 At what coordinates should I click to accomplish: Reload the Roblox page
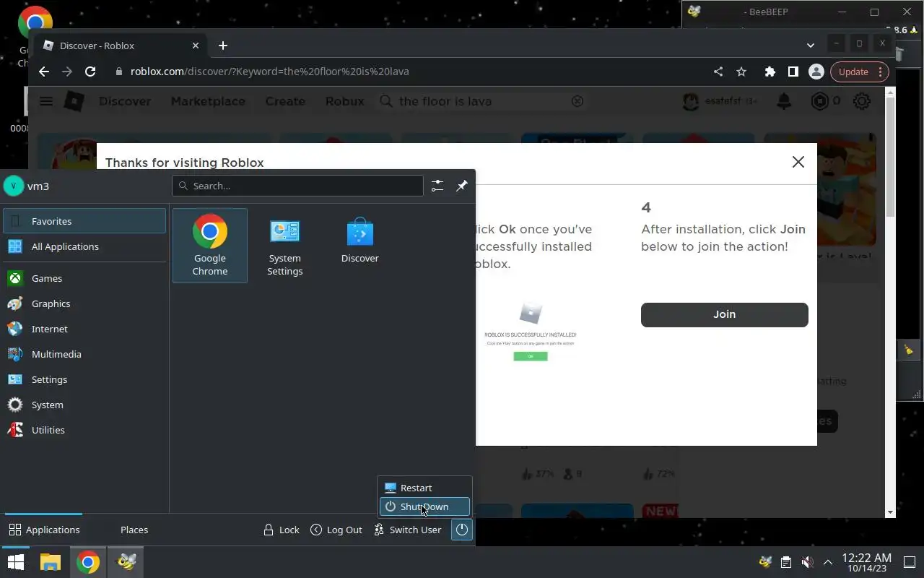pyautogui.click(x=90, y=72)
